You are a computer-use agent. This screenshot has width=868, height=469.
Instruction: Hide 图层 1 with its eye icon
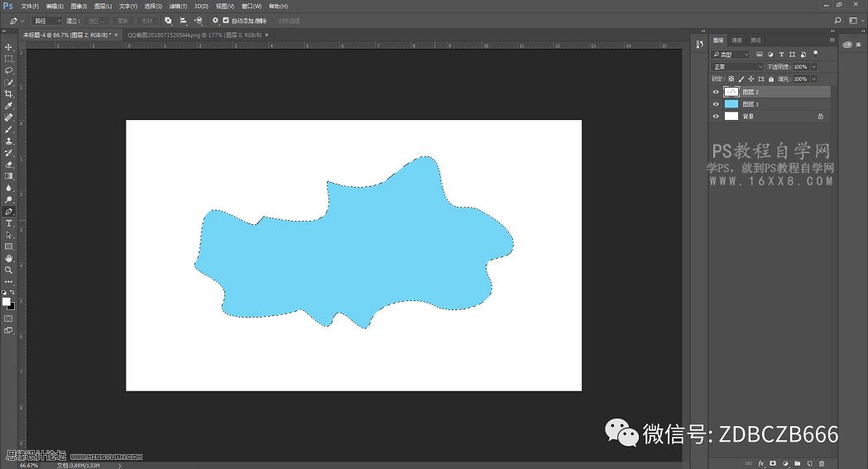point(716,104)
